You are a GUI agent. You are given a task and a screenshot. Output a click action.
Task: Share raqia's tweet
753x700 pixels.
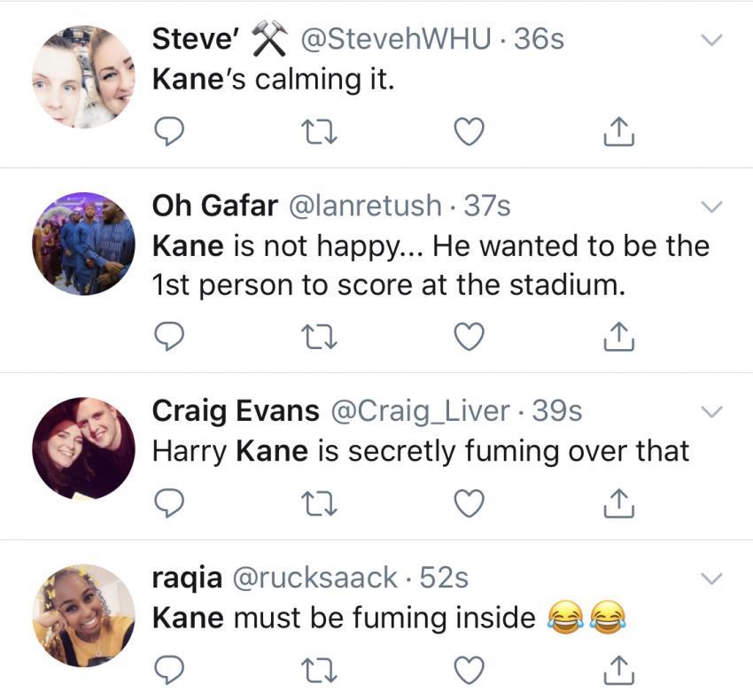619,671
